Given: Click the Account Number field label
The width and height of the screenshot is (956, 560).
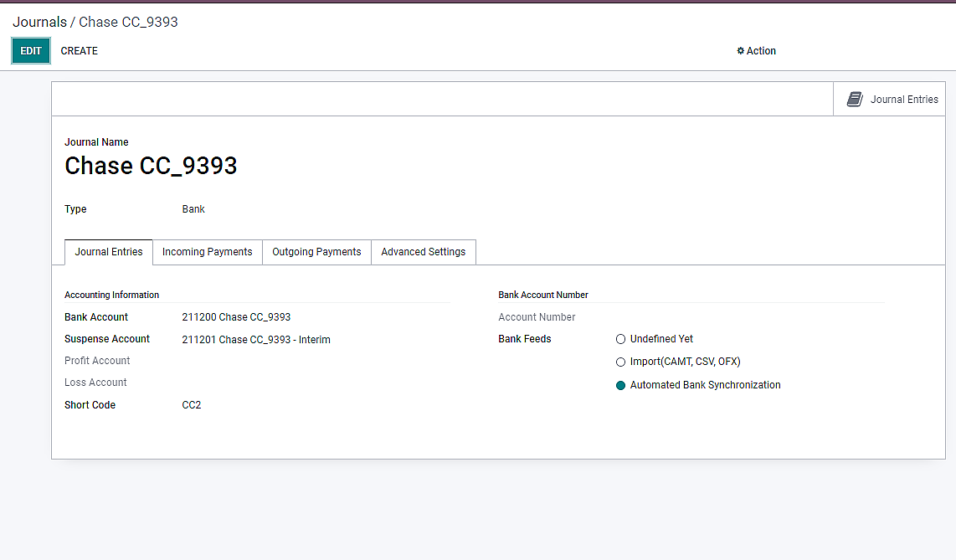Looking at the screenshot, I should [537, 317].
